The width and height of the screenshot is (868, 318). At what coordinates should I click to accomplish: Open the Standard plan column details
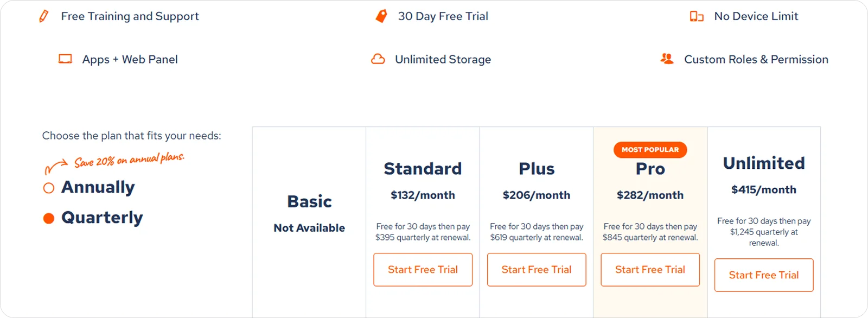tap(423, 169)
